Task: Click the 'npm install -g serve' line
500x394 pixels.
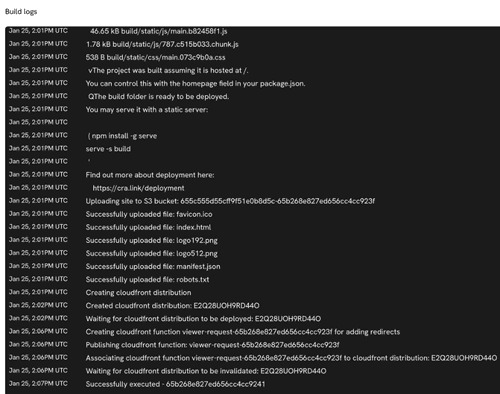Action: [x=123, y=136]
